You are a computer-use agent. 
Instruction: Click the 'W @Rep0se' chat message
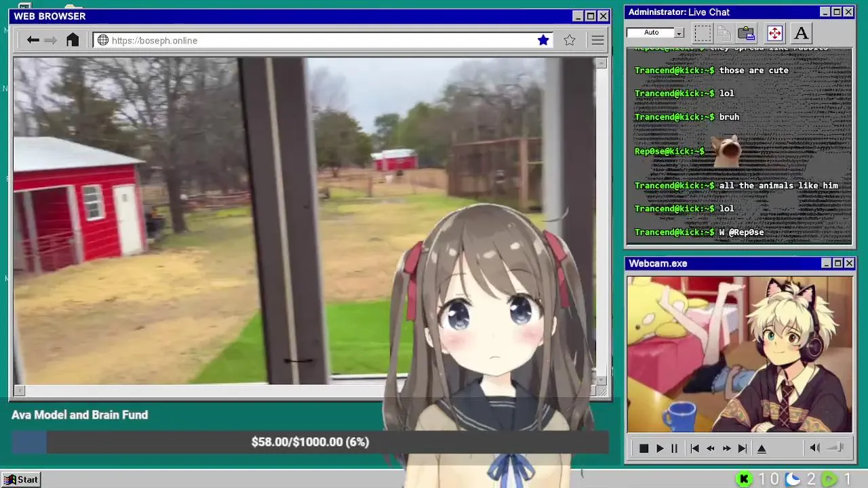[741, 232]
